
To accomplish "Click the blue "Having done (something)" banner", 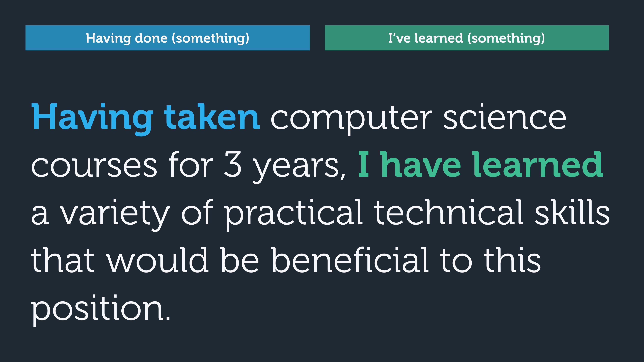I will click(x=168, y=38).
